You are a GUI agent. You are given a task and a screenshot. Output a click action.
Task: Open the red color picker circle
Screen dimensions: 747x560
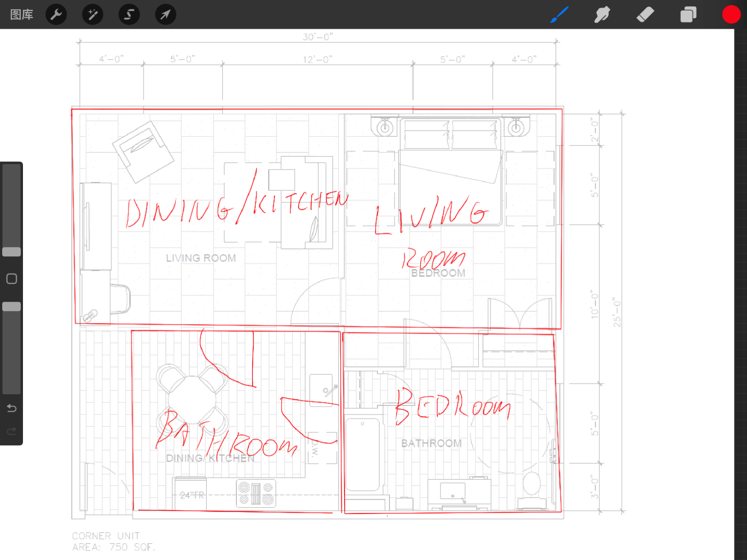click(x=731, y=15)
